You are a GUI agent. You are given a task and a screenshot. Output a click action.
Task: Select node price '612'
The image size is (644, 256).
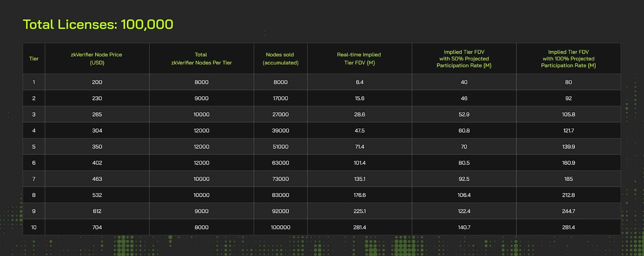tap(97, 211)
